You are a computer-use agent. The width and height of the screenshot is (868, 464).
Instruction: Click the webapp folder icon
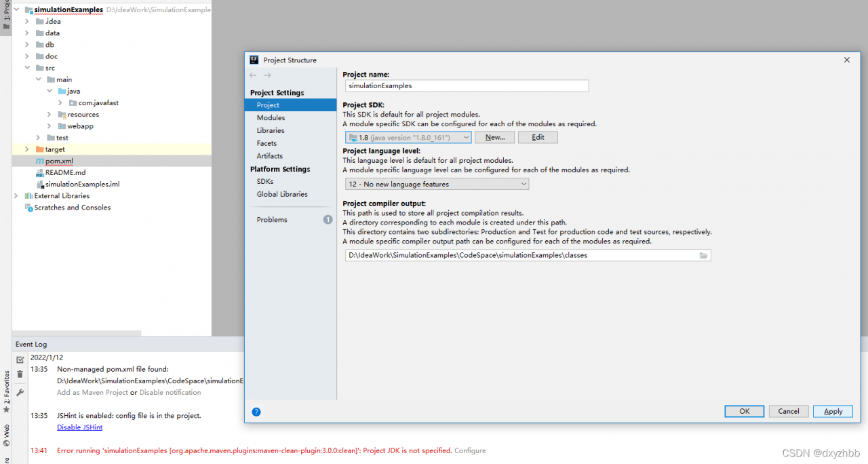[x=62, y=126]
